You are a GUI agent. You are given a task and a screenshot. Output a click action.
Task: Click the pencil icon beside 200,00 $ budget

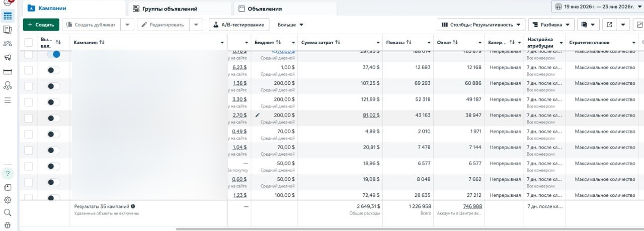click(258, 115)
